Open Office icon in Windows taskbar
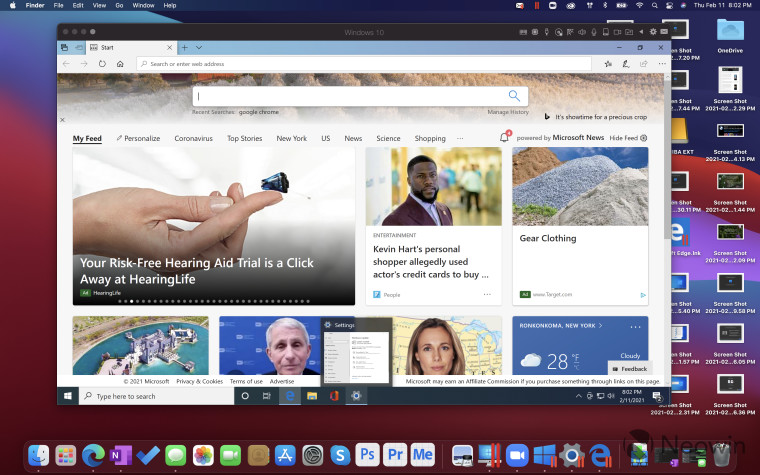Image resolution: width=760 pixels, height=475 pixels. tap(334, 396)
